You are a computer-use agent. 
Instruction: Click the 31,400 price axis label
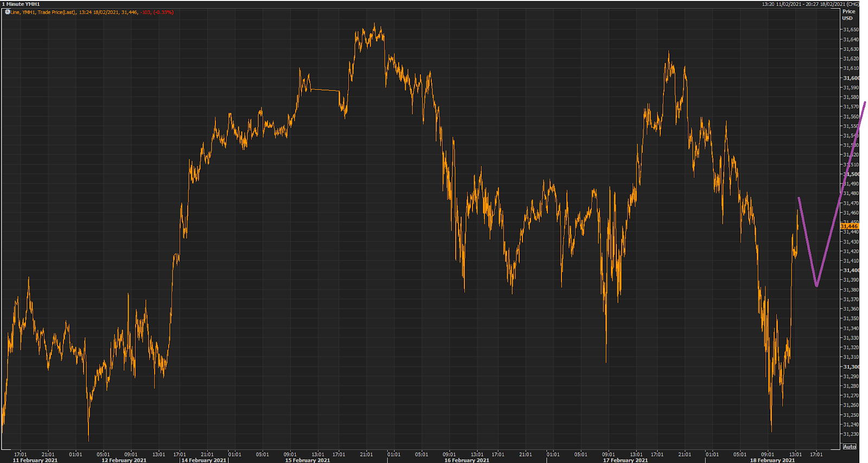pyautogui.click(x=851, y=270)
